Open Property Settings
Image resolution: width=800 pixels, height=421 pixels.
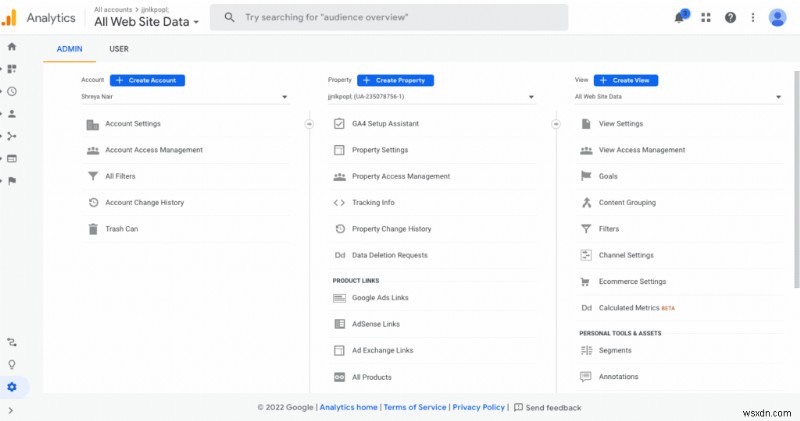(x=380, y=150)
